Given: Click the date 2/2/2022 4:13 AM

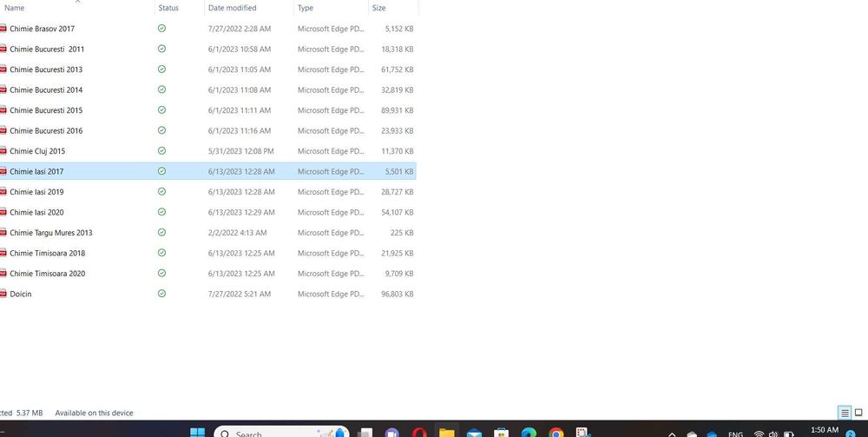Looking at the screenshot, I should [x=238, y=233].
